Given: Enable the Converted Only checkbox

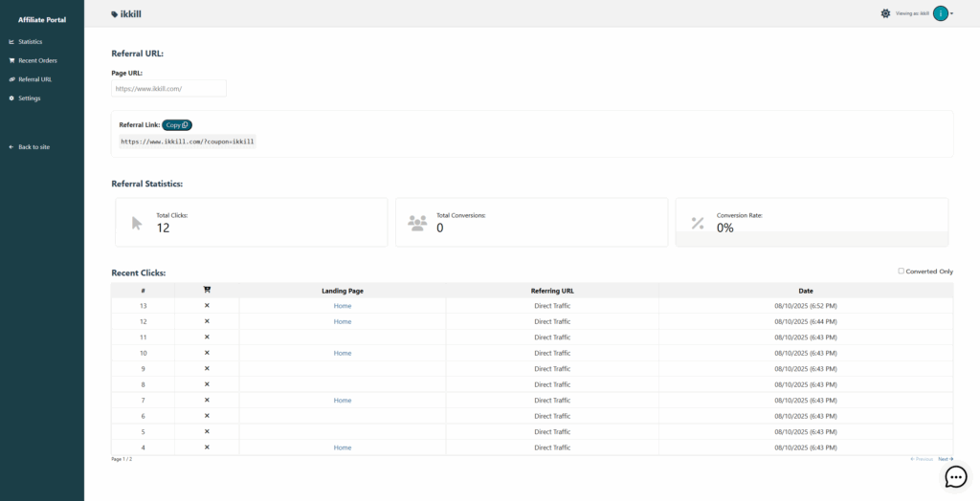Looking at the screenshot, I should click(901, 272).
